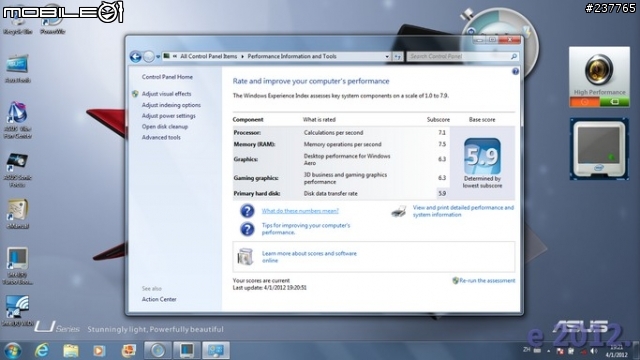Viewport: 640px width, 360px height.
Task: Click the monitor icon taskbar button
Action: (x=187, y=350)
